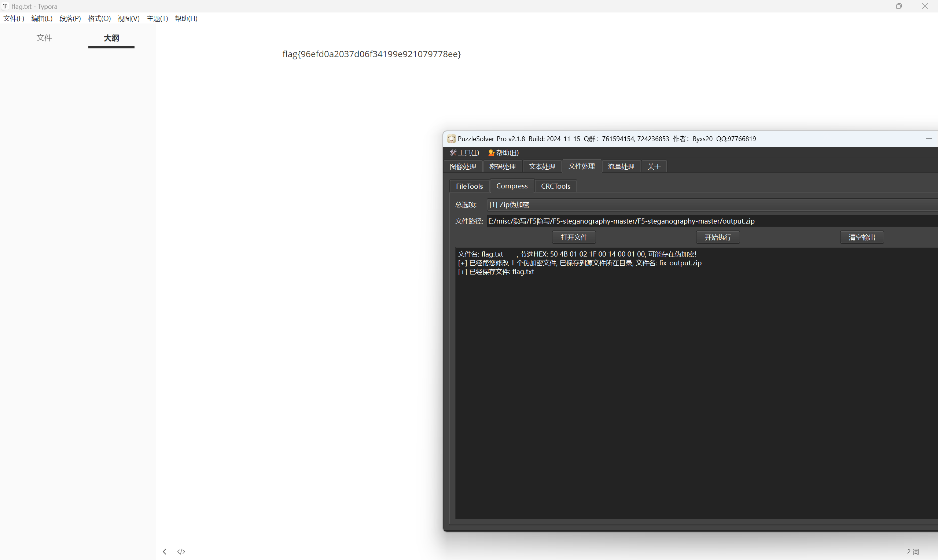Toggle source code mode icon
Image resolution: width=938 pixels, height=560 pixels.
coord(181,551)
